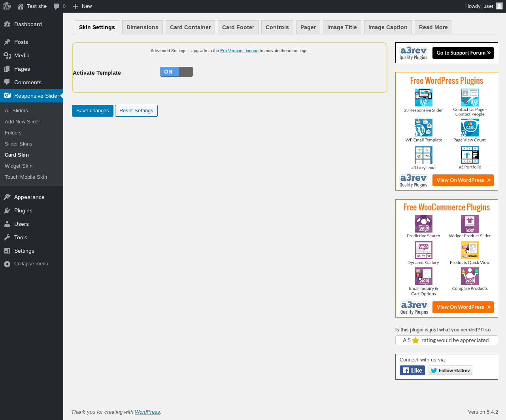This screenshot has height=420, width=506.
Task: Open the Compare Products plugin icon
Action: tap(470, 276)
